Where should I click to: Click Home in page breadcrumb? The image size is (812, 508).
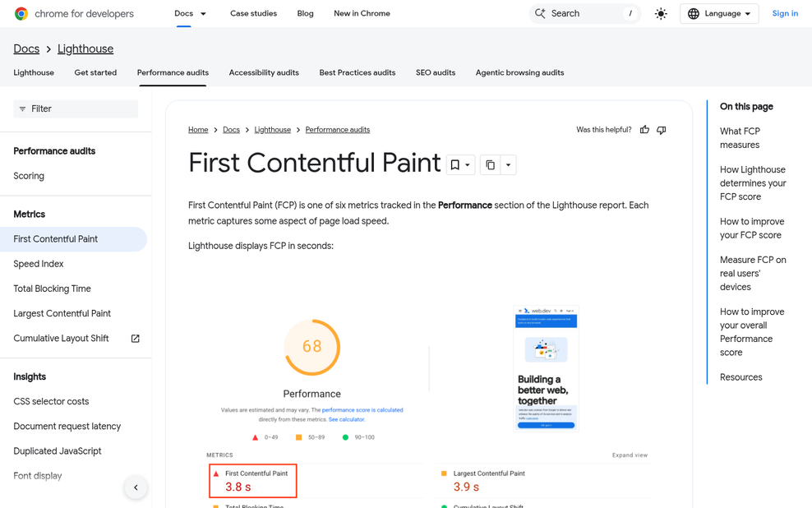[x=198, y=129]
